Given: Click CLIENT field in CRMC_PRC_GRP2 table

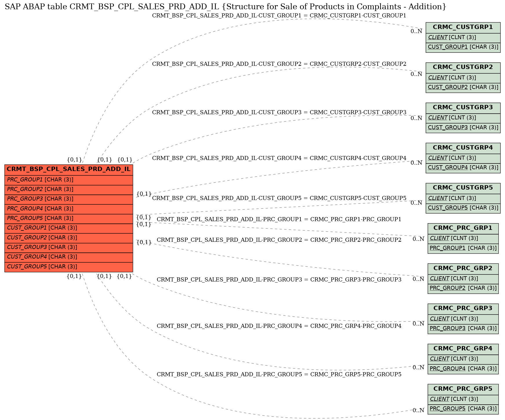Looking at the screenshot, I should [463, 279].
